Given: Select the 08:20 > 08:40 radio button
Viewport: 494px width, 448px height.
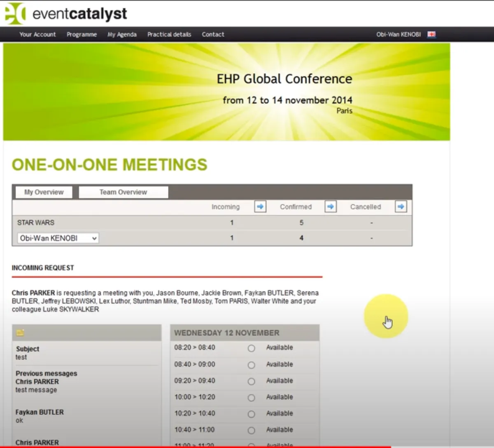Looking at the screenshot, I should 251,348.
